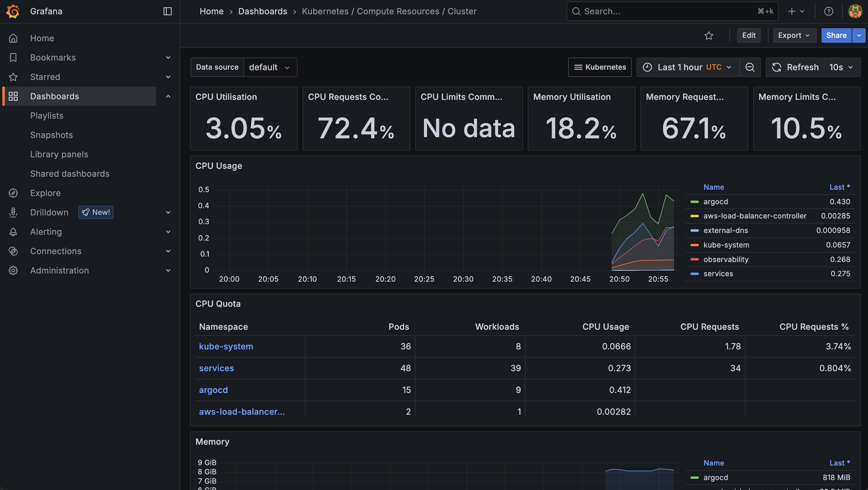Image resolution: width=868 pixels, height=490 pixels.
Task: Click the Memory panel title
Action: point(212,442)
